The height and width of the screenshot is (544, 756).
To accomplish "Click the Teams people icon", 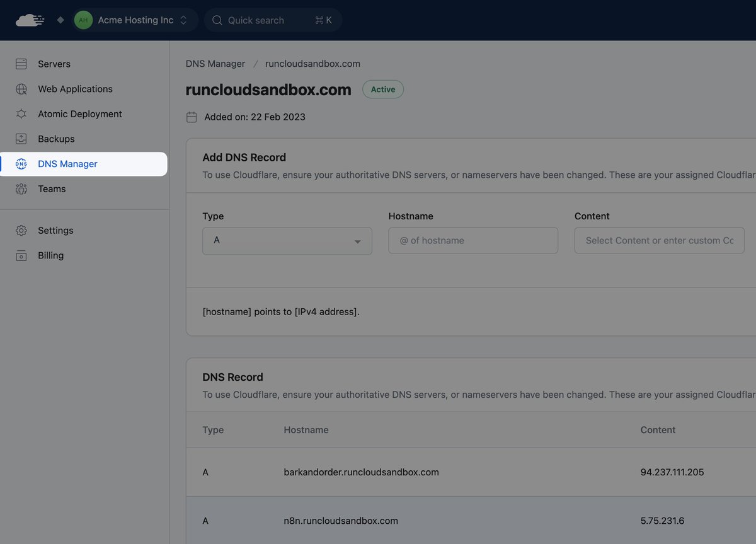I will tap(21, 188).
